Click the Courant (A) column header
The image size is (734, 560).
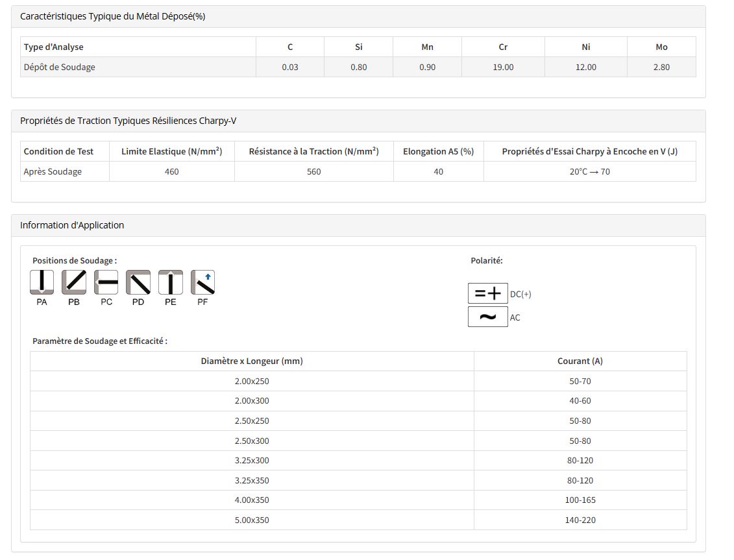coord(580,361)
